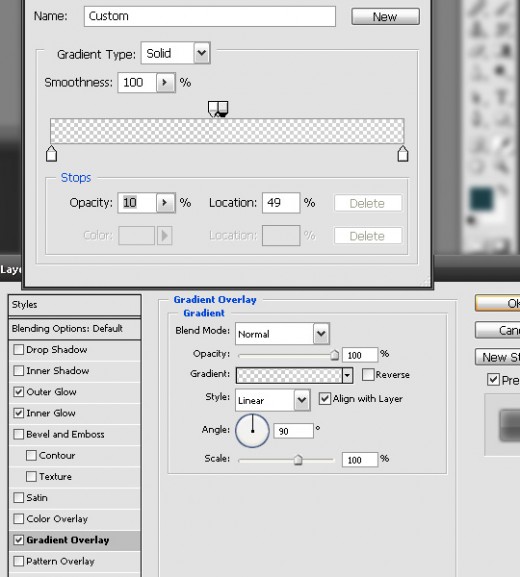Click the New gradient button
Viewport: 520px width, 577px height.
click(385, 17)
